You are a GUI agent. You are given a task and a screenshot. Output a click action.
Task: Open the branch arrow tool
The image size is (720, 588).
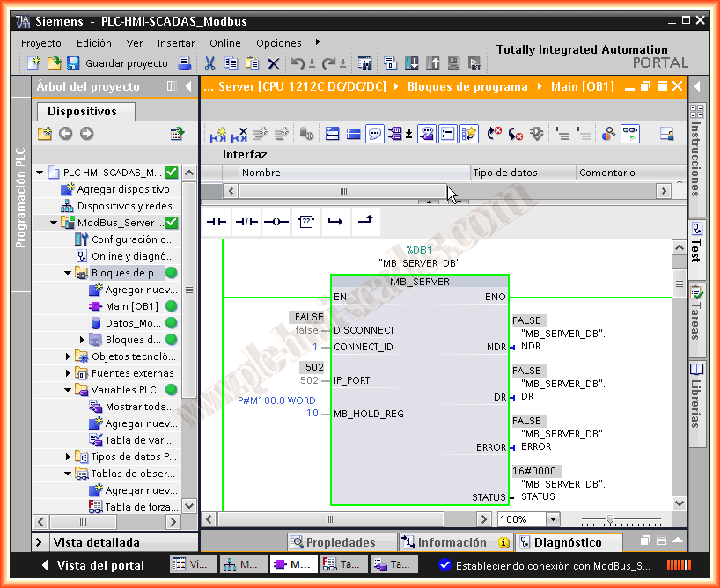pos(334,223)
